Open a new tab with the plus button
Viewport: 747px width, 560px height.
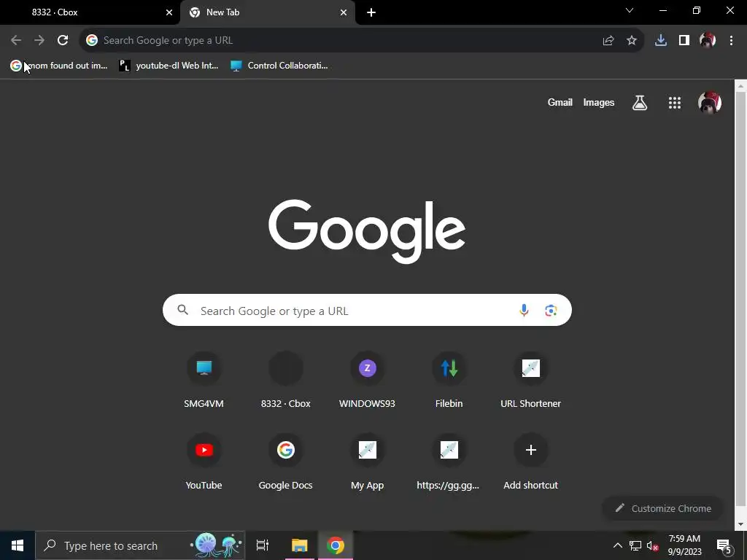371,12
